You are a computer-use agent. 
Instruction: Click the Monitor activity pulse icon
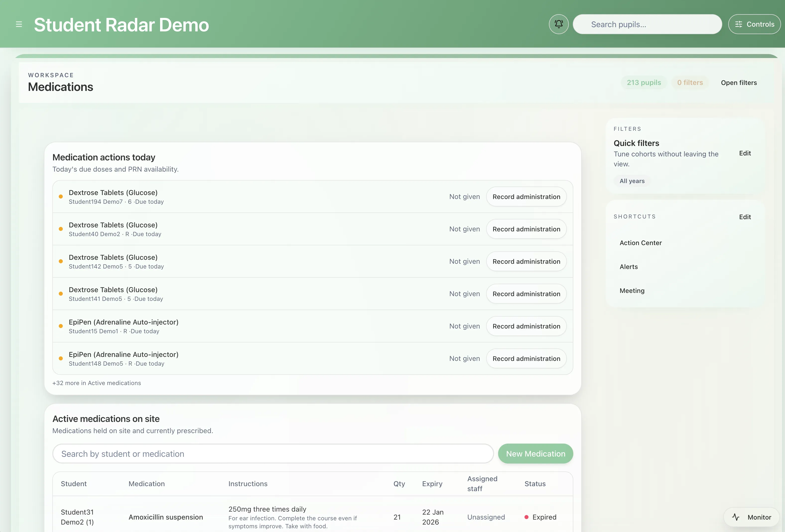tap(736, 517)
